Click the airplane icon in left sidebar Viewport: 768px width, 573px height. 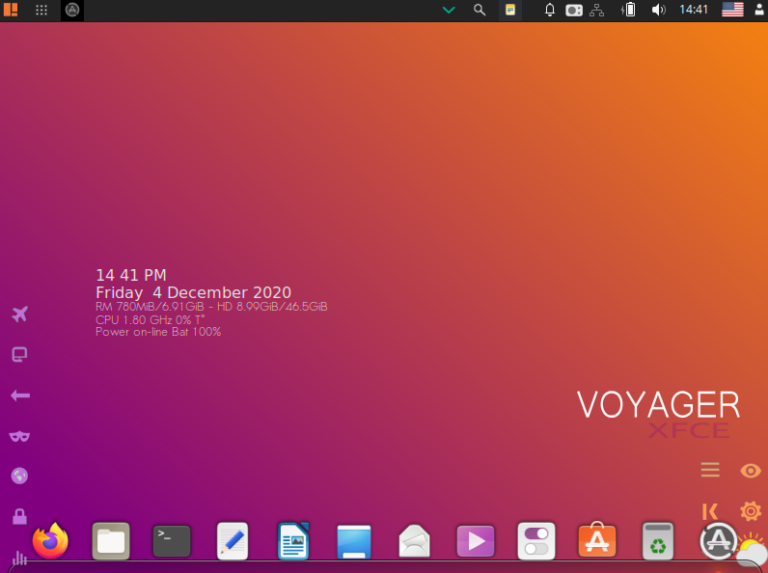(20, 314)
